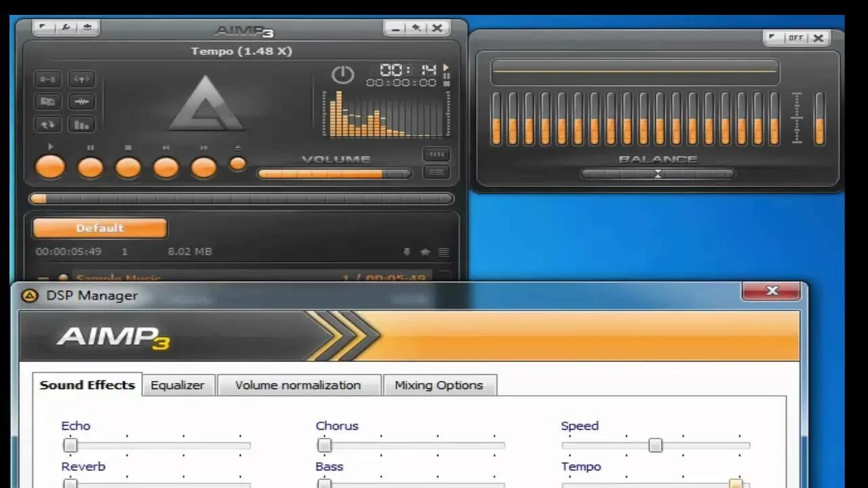
Task: Adjust the Echo slider
Action: click(x=156, y=445)
